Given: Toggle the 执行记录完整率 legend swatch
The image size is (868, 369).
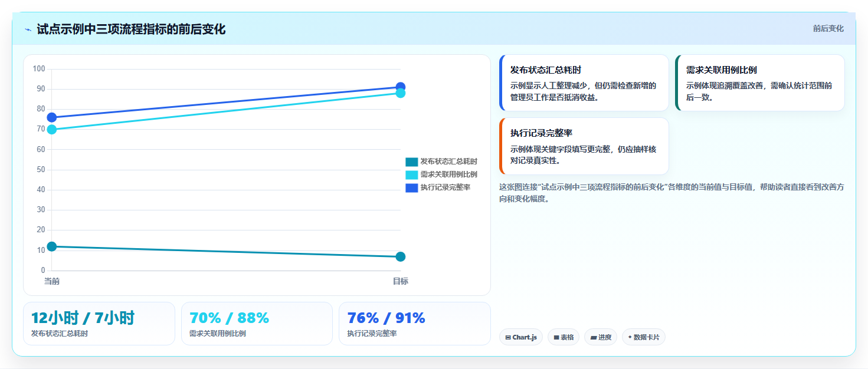Looking at the screenshot, I should coord(411,187).
